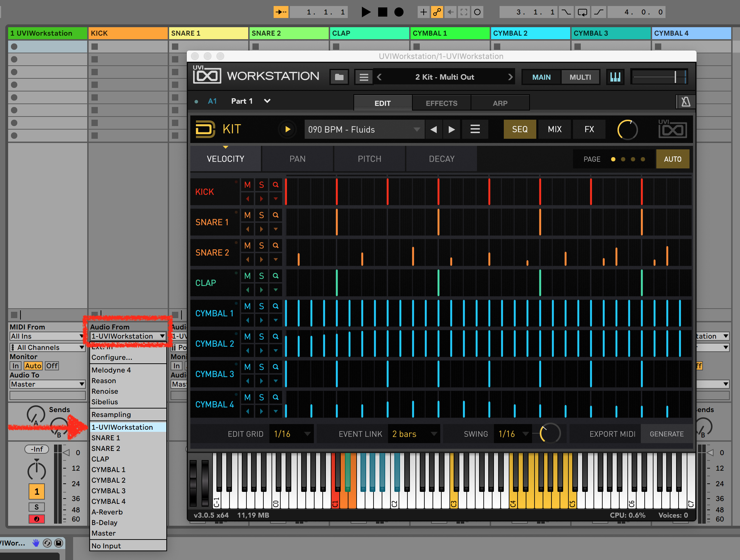Click track 1 activator button

point(37,492)
